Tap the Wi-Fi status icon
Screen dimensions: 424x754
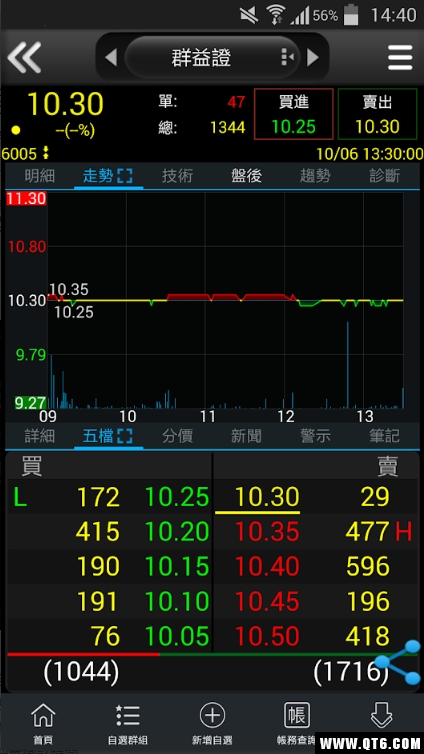tap(276, 15)
